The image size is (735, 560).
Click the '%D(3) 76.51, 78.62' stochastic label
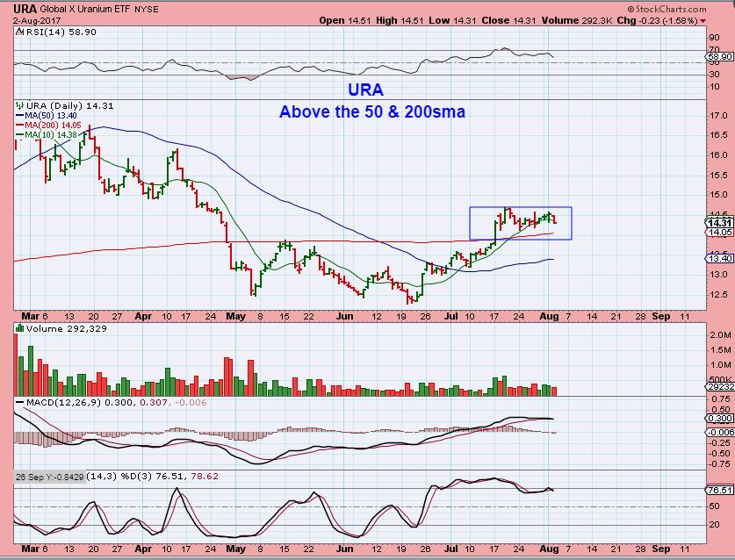point(169,476)
